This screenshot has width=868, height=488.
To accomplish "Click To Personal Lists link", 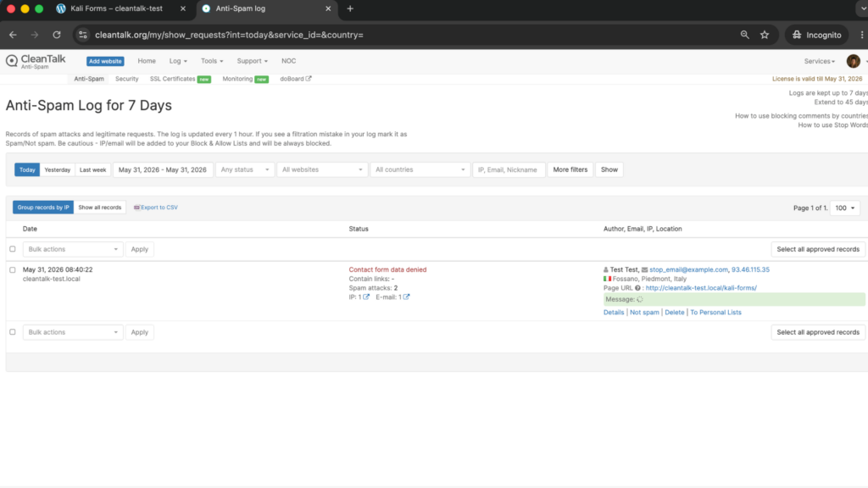I will point(715,313).
